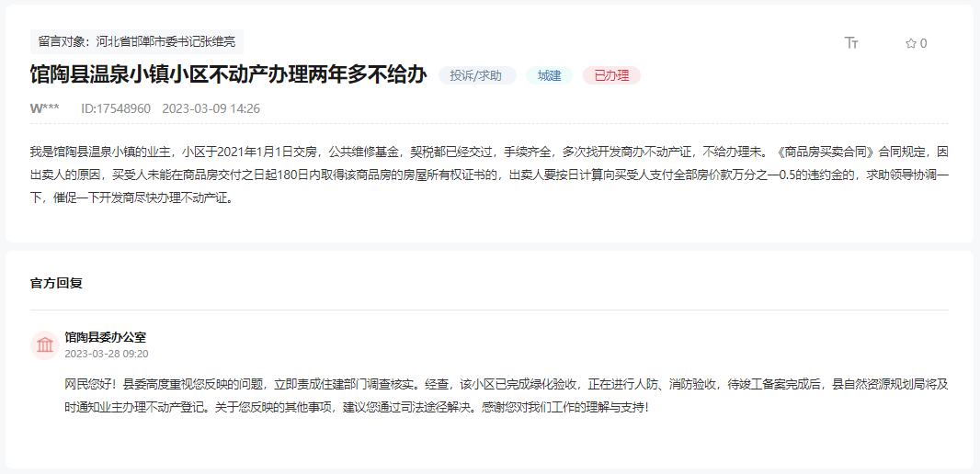Select the 投诉/求助 tag
The width and height of the screenshot is (980, 474).
pos(477,75)
